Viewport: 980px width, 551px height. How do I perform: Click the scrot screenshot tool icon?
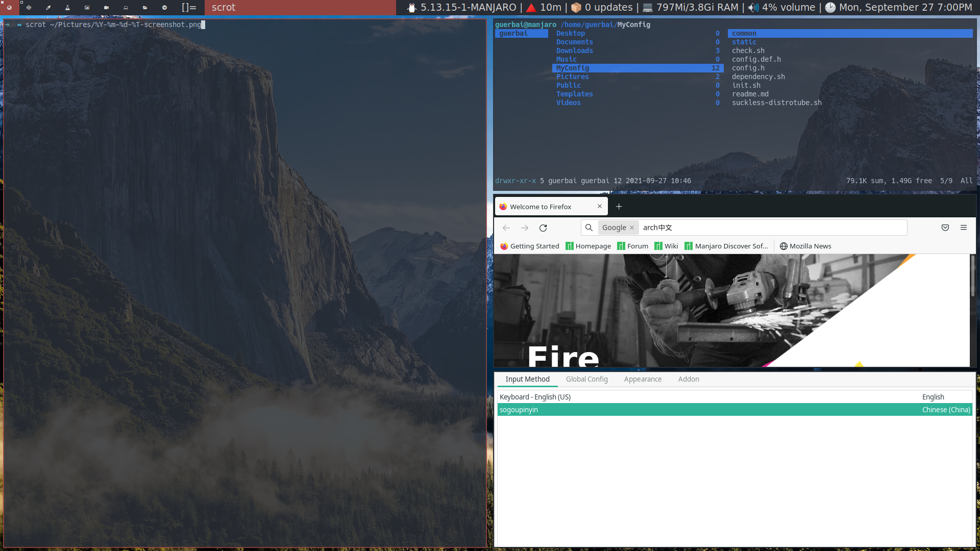86,8
